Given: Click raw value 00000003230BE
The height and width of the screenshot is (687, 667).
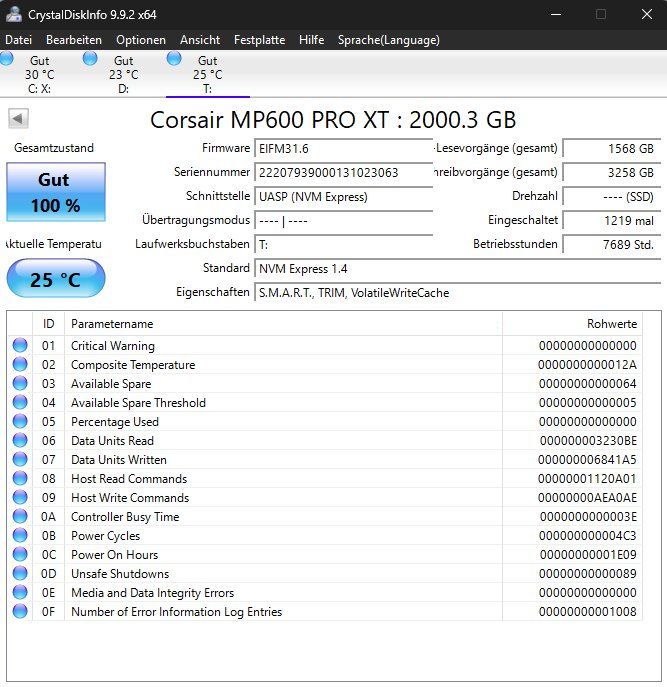Looking at the screenshot, I should click(x=588, y=441).
